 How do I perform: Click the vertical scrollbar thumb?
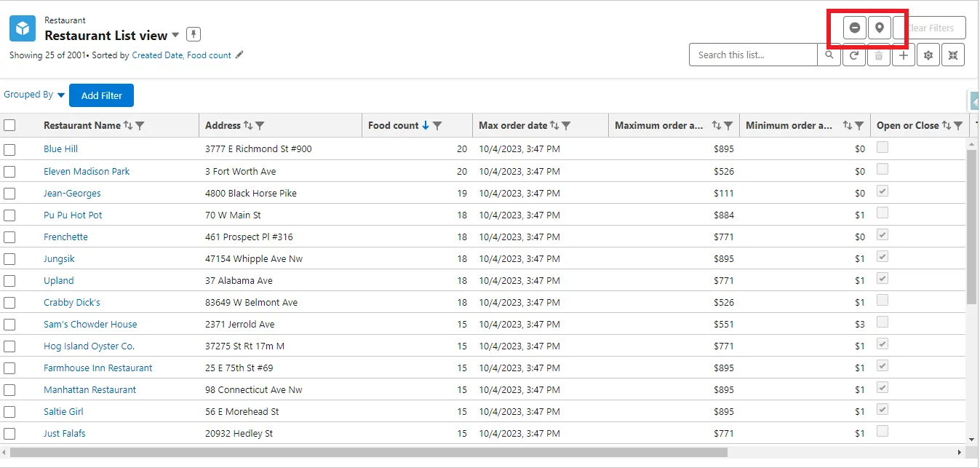[972, 226]
